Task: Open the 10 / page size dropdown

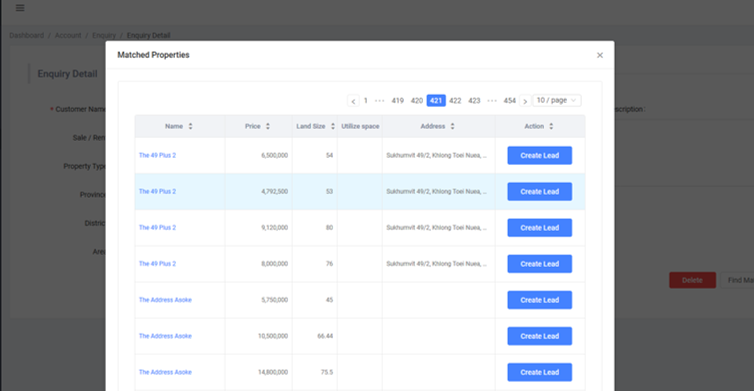Action: (x=557, y=100)
